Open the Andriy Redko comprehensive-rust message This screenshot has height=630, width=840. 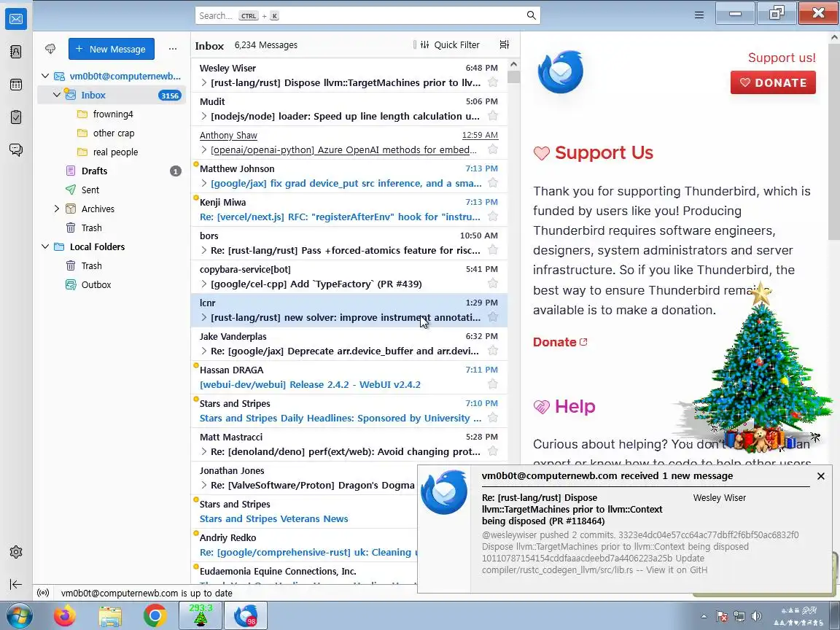(x=304, y=545)
